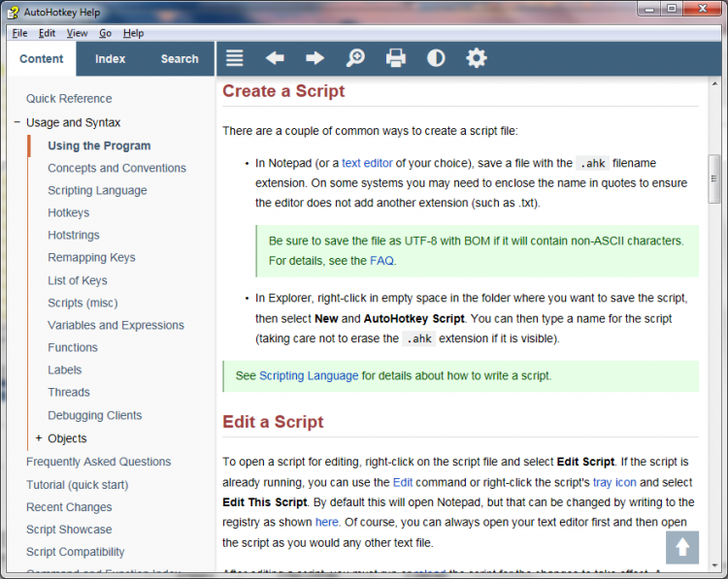Go forward using the right arrow icon
Image resolution: width=728 pixels, height=579 pixels.
pos(315,58)
